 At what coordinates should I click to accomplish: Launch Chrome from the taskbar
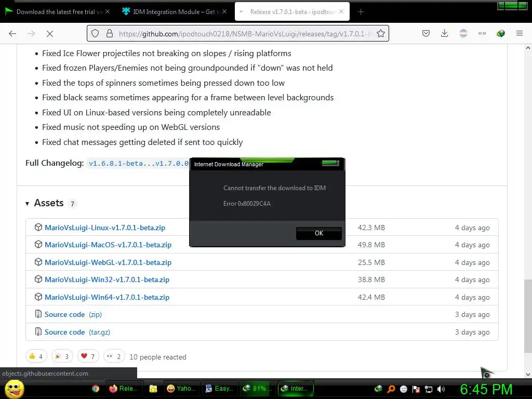click(x=96, y=389)
